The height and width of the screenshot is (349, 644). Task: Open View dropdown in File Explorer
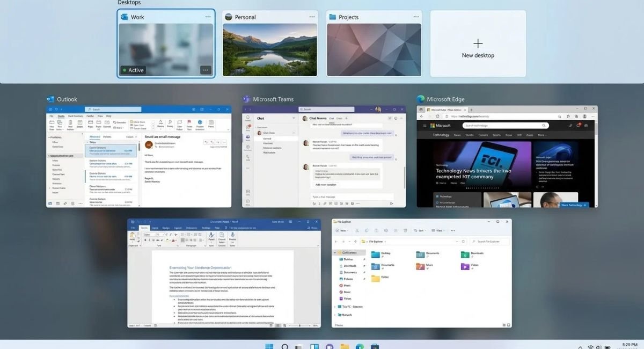coord(438,230)
